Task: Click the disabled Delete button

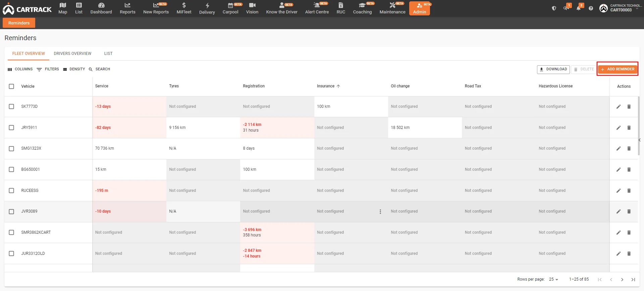Action: coord(584,69)
